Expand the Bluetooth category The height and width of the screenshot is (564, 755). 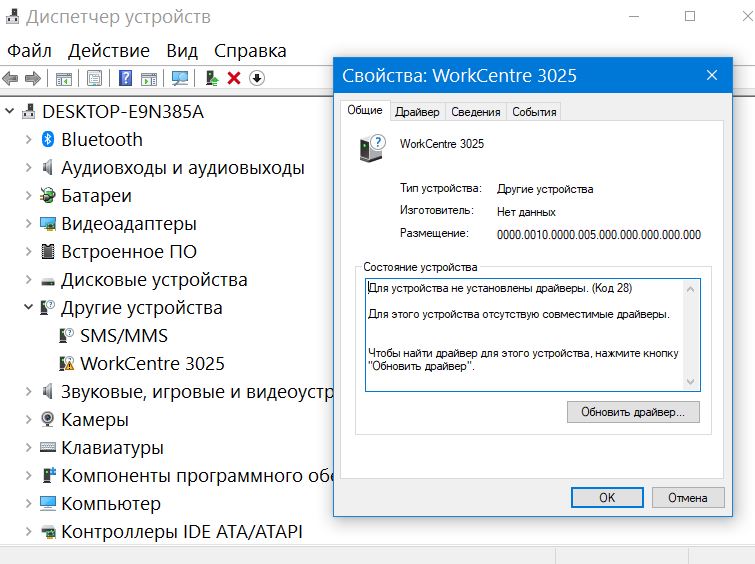point(28,140)
